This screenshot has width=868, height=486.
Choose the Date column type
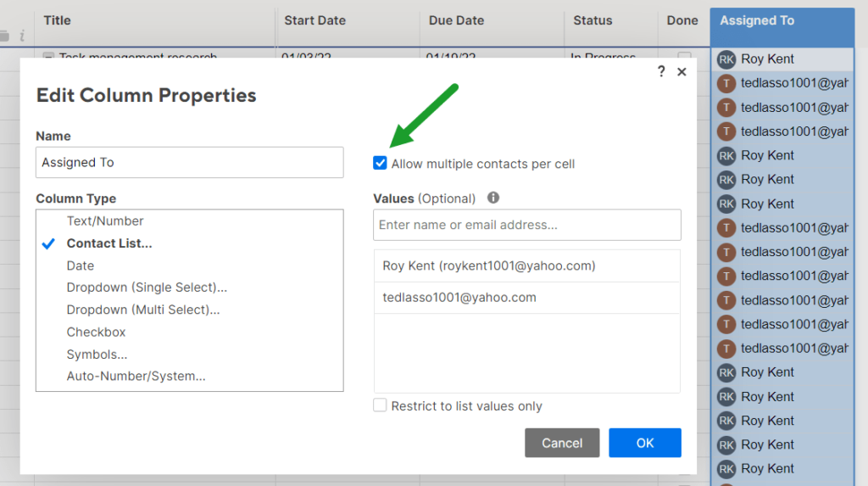[x=81, y=265]
